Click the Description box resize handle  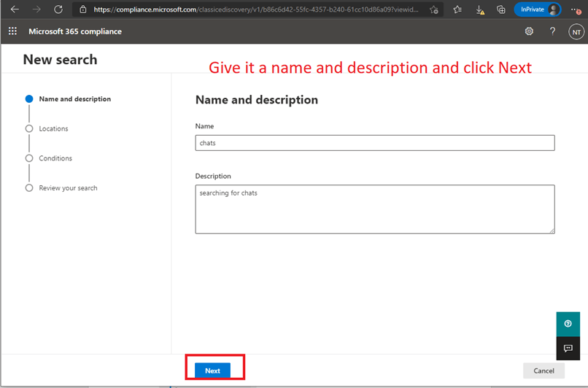click(552, 231)
